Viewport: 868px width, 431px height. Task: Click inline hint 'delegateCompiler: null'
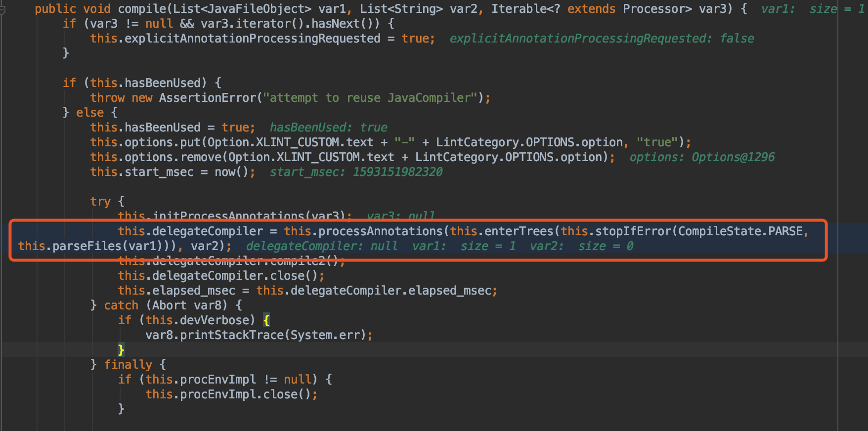pyautogui.click(x=322, y=246)
